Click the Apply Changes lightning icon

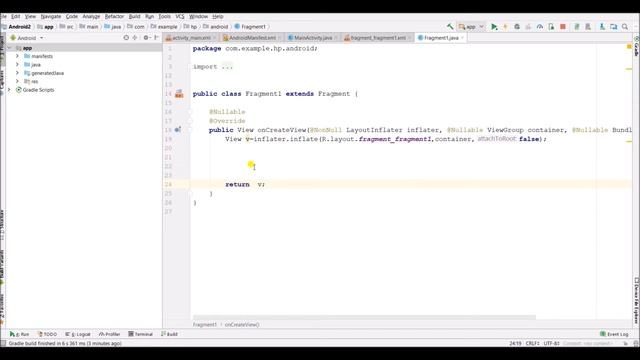505,27
